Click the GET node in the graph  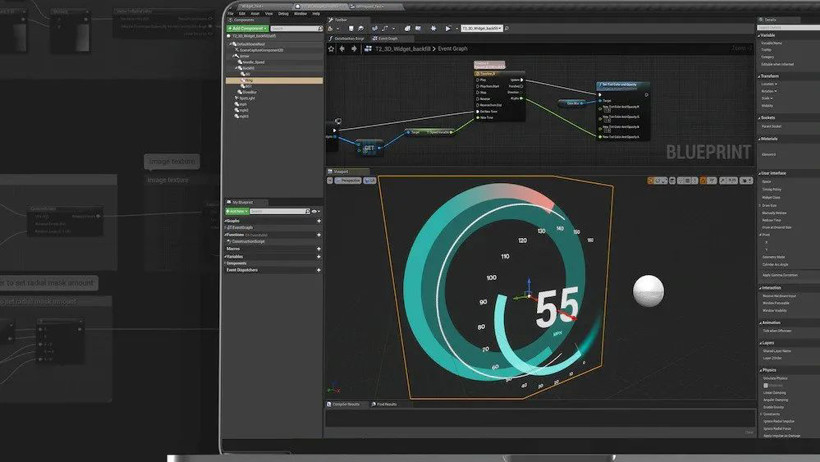[369, 148]
